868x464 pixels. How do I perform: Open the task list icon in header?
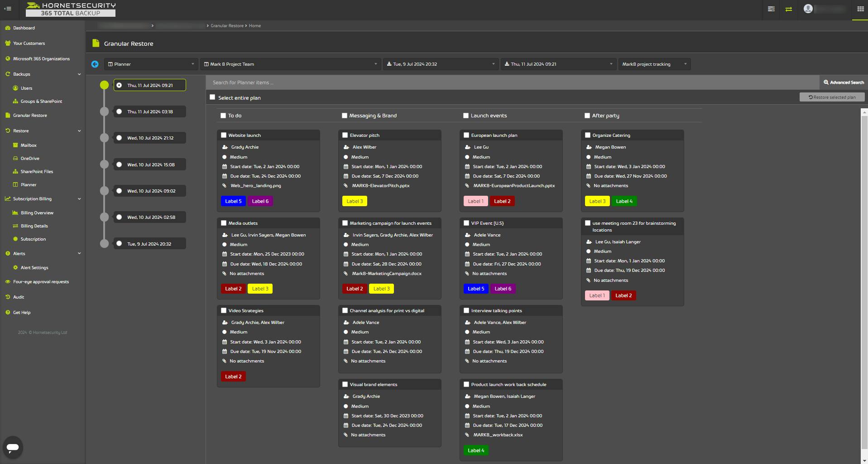point(771,9)
